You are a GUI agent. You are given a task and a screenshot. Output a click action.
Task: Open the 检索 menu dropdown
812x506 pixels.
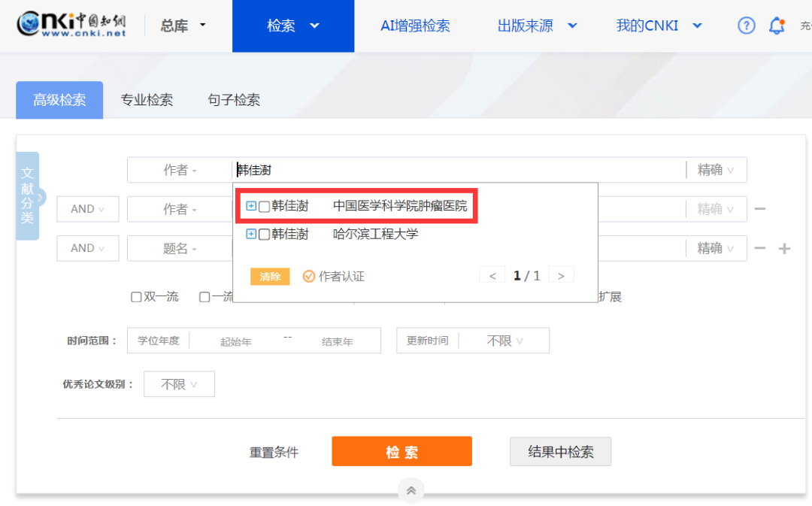[293, 26]
